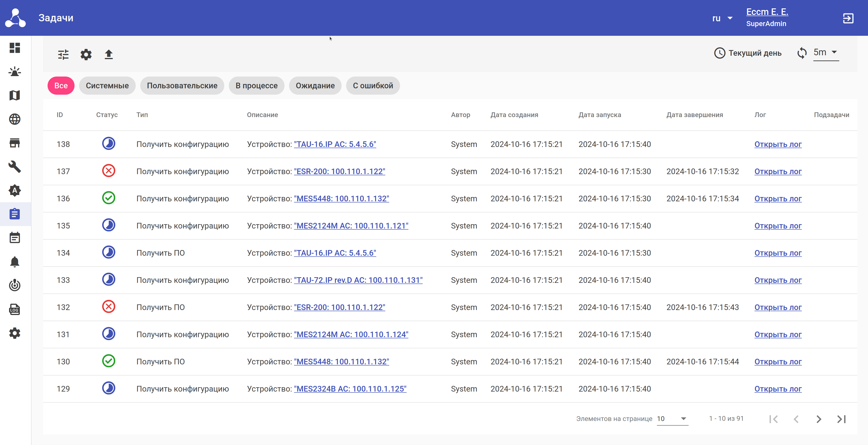The width and height of the screenshot is (868, 445).
Task: Click the LOG file icon in sidebar
Action: 15,309
